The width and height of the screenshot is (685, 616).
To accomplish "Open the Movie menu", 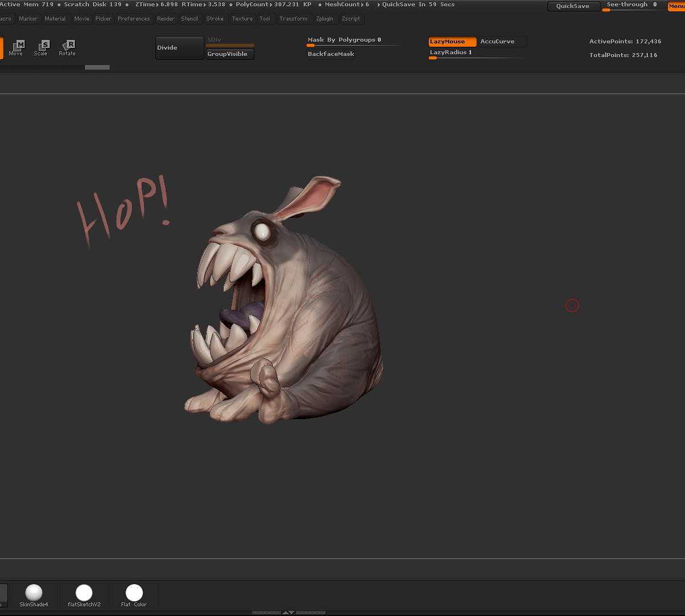I will (82, 19).
